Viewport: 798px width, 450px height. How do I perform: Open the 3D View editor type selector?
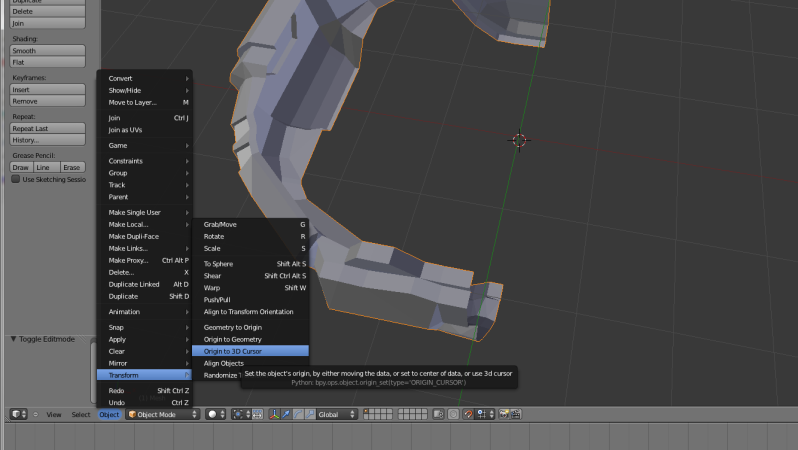pos(19,414)
